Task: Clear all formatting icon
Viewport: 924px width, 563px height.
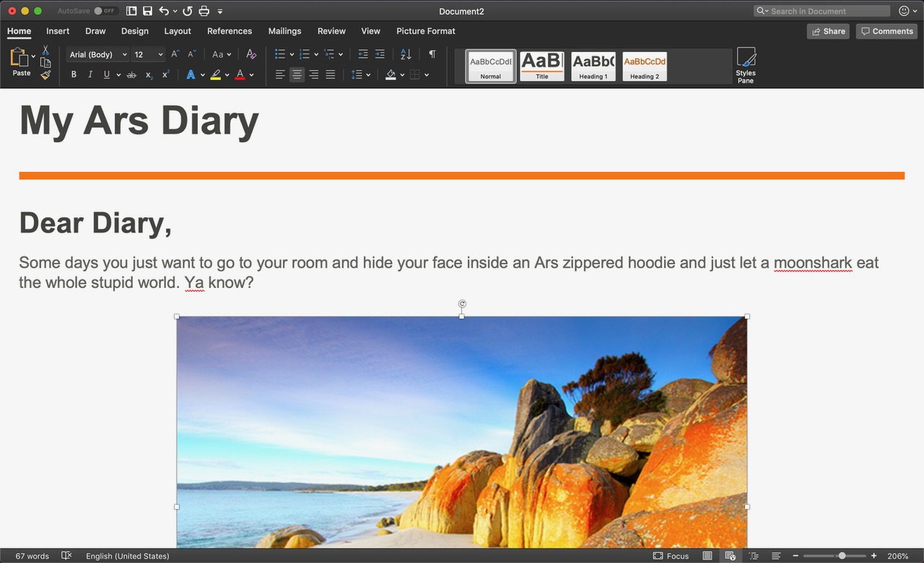Action: tap(250, 54)
